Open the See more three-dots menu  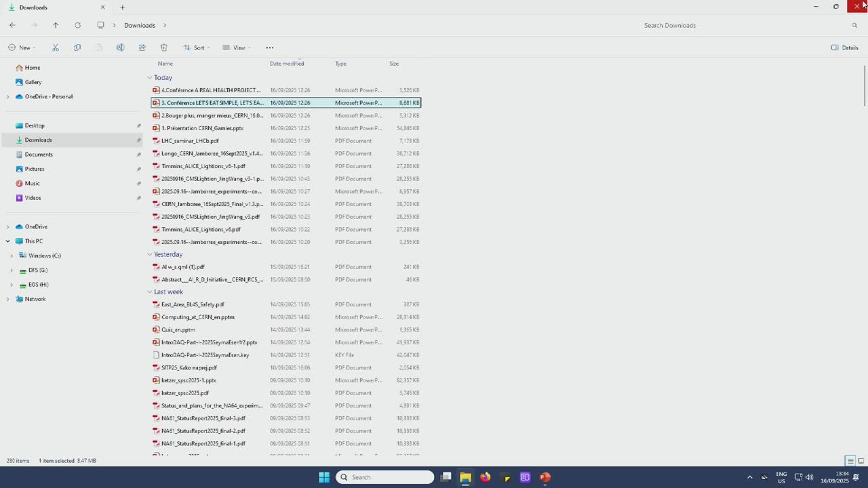tap(269, 47)
